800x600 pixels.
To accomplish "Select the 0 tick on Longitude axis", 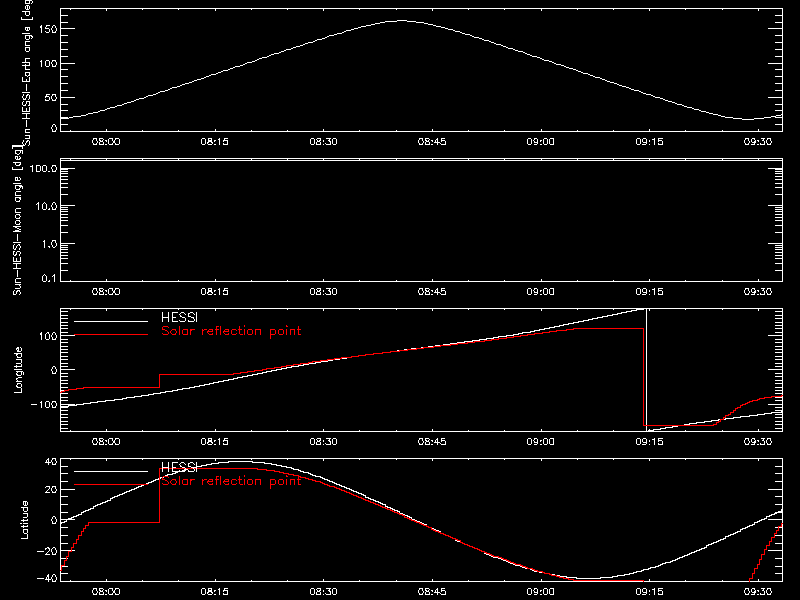I will 54,370.
